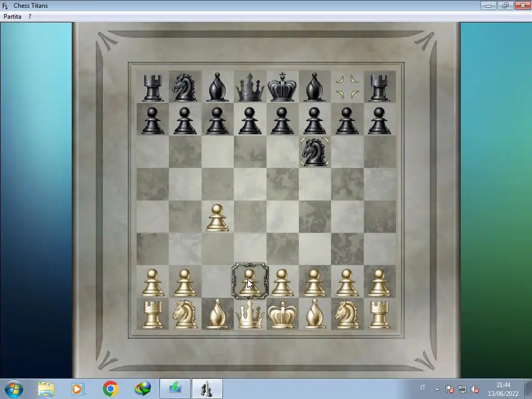
Task: Launch Windows Media Player from taskbar
Action: pyautogui.click(x=77, y=389)
